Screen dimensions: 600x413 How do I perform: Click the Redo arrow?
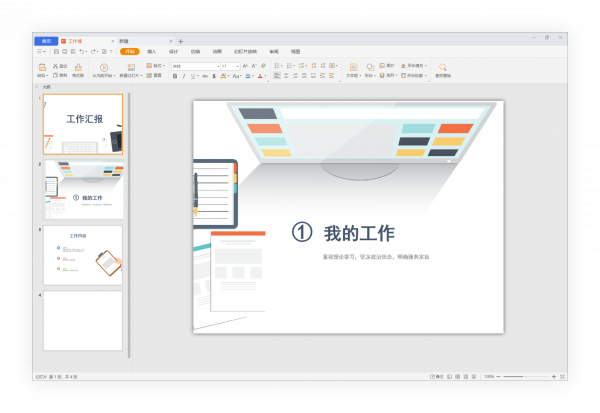tap(93, 51)
